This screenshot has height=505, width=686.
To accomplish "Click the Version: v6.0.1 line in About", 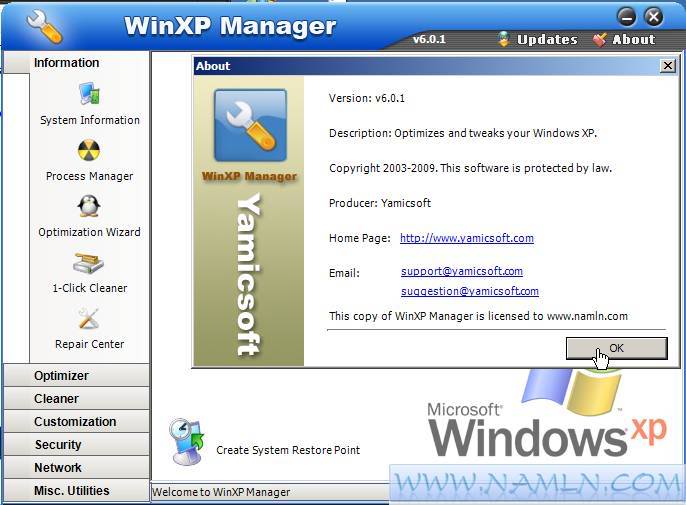I will [367, 98].
